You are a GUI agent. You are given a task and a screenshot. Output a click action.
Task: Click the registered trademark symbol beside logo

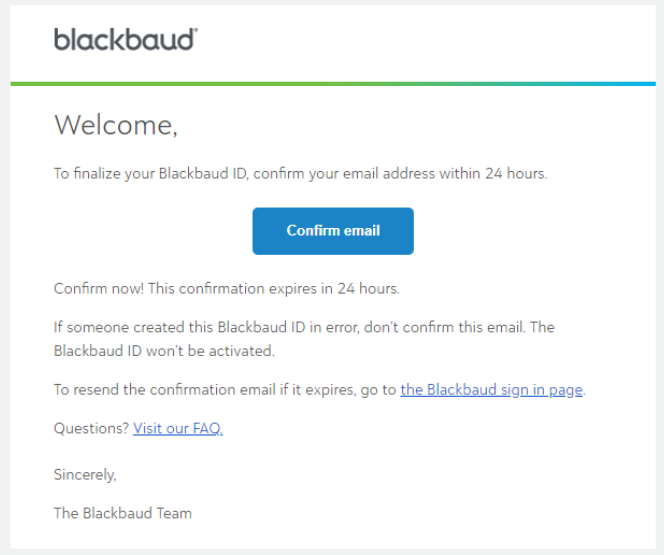point(195,30)
